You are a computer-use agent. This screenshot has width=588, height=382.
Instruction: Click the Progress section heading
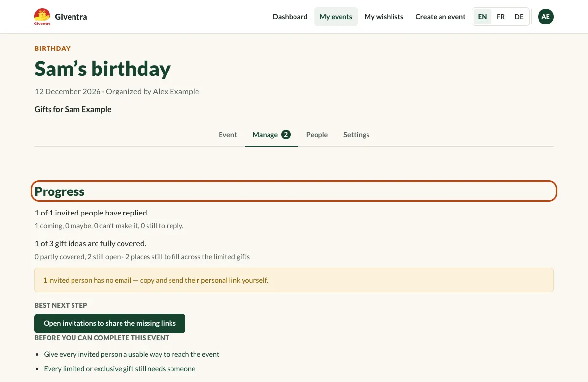point(60,191)
